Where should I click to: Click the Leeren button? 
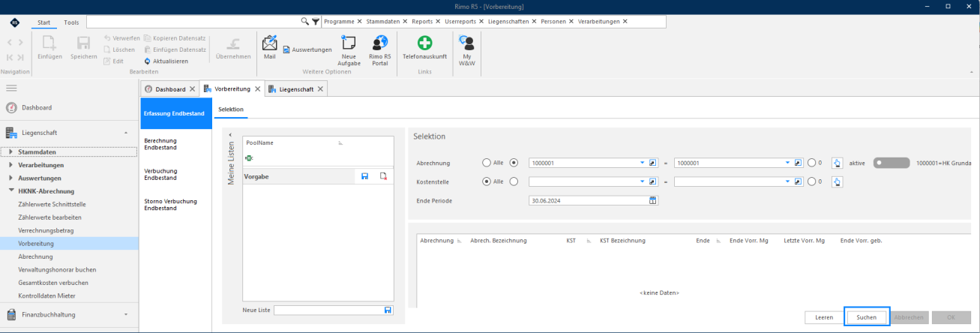[x=823, y=317]
